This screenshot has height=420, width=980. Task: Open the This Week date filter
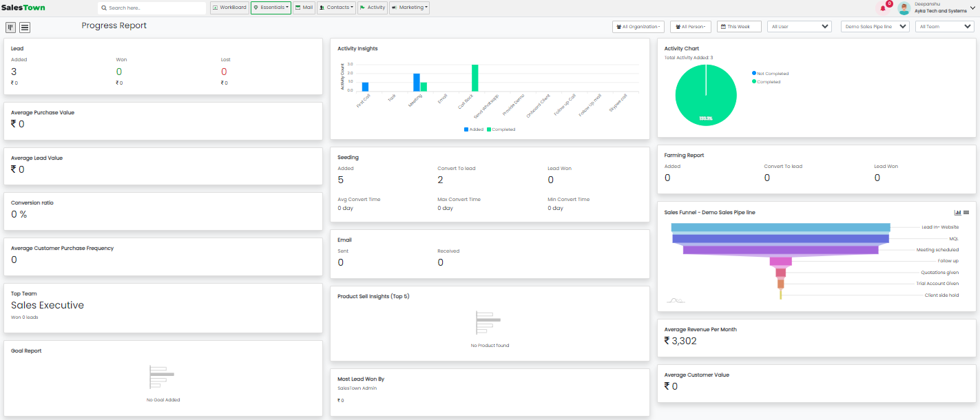[738, 27]
